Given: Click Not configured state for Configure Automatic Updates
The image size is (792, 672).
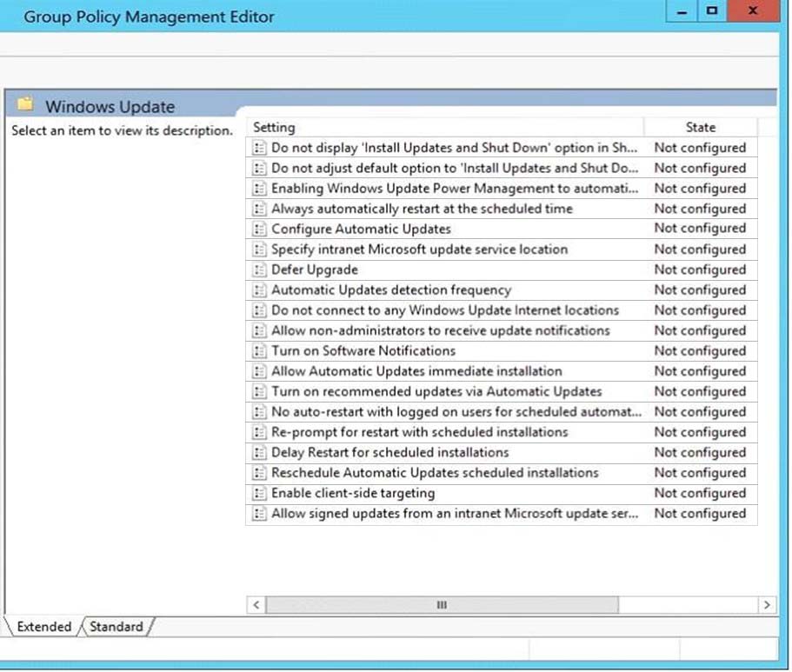Looking at the screenshot, I should point(700,229).
